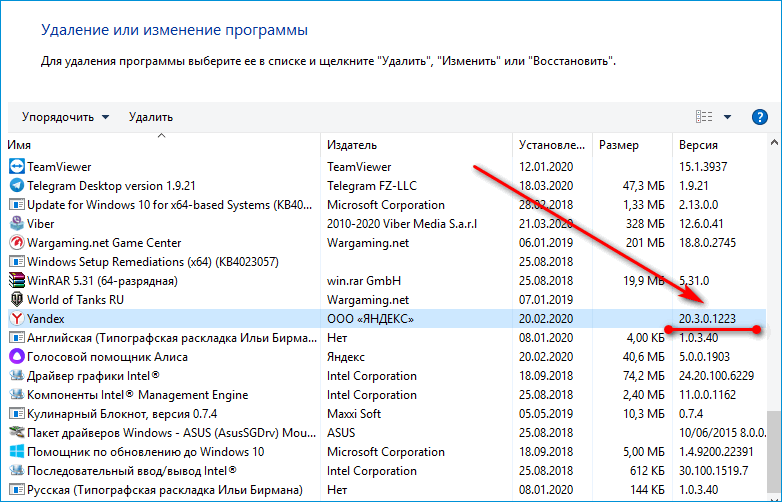Open the Упорядочить dropdown menu
Viewport: 782px width, 502px height.
coord(65,117)
